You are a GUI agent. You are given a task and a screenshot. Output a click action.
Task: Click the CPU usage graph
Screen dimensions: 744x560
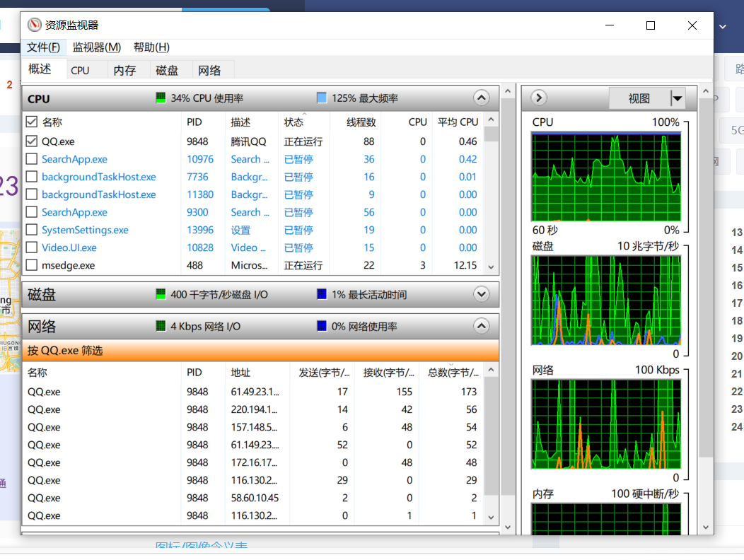[606, 177]
